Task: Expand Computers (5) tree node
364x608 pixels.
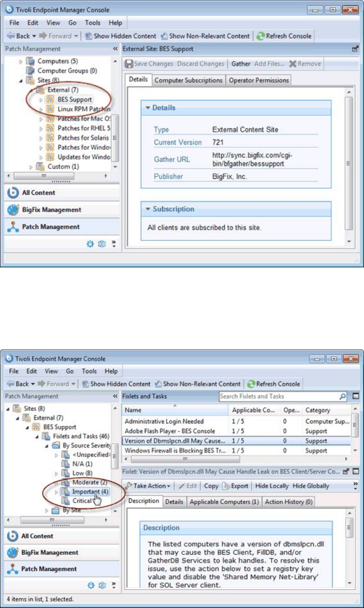Action: pos(21,62)
